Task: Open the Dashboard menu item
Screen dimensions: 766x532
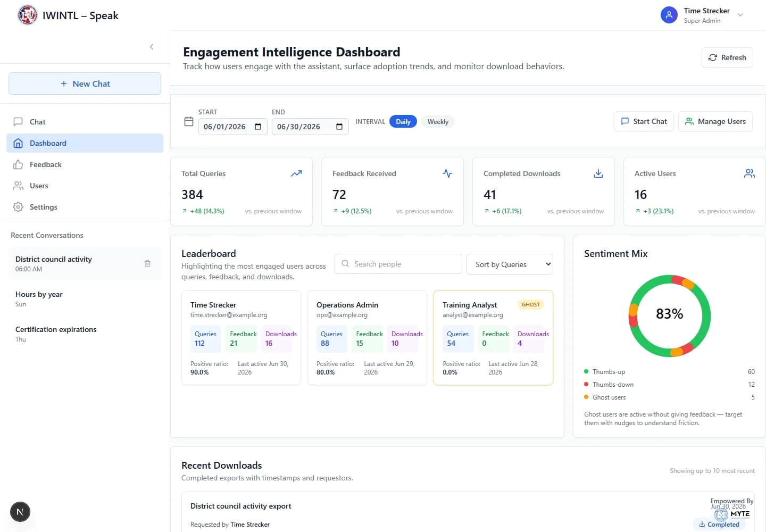Action: (85, 143)
